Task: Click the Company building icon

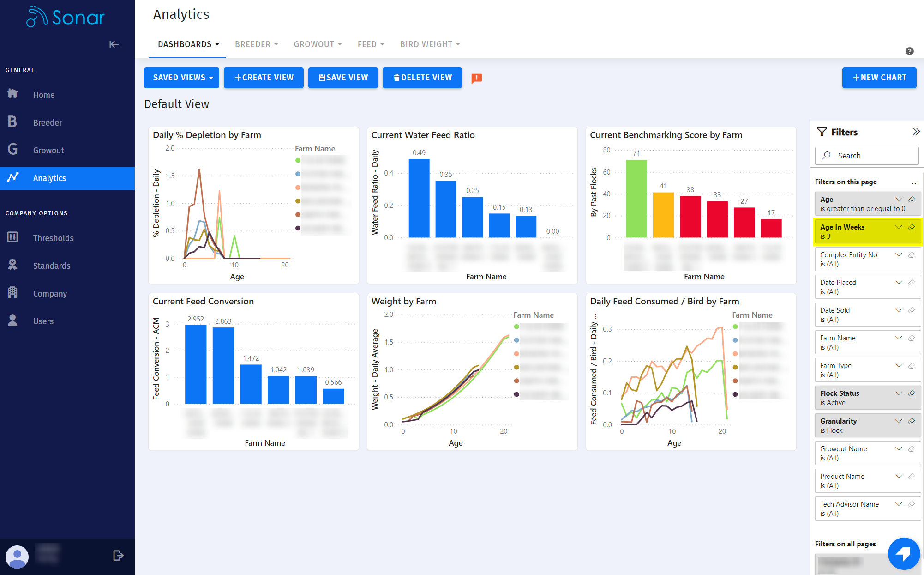Action: tap(12, 292)
